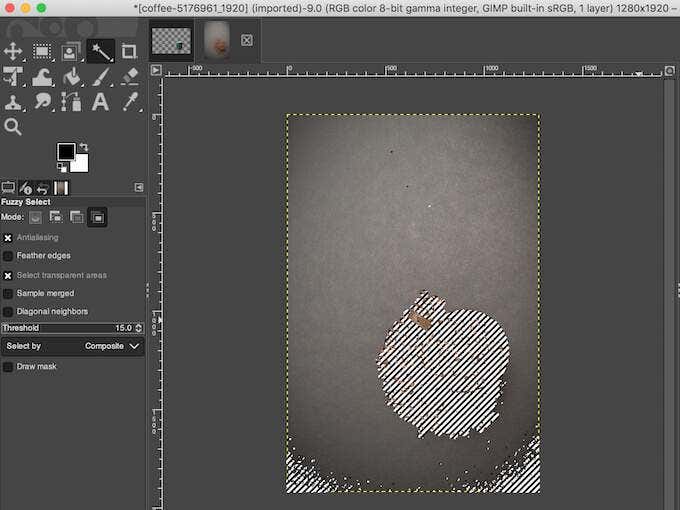Viewport: 680px width, 510px height.
Task: Select the Rectangle Select tool
Action: [42, 51]
